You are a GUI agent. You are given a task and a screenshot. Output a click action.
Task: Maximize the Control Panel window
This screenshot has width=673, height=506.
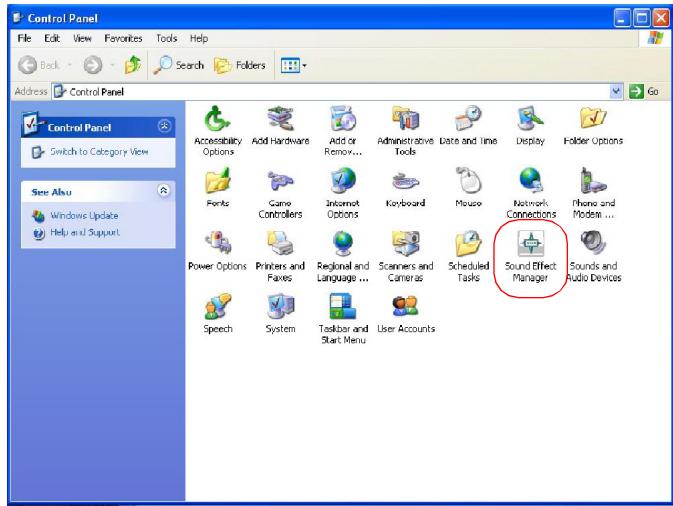[x=642, y=18]
